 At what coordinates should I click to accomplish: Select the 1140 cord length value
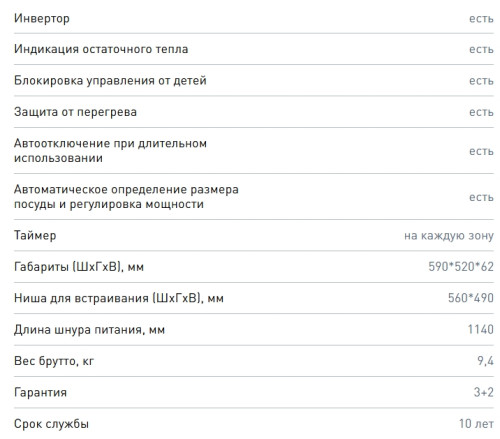(x=480, y=330)
